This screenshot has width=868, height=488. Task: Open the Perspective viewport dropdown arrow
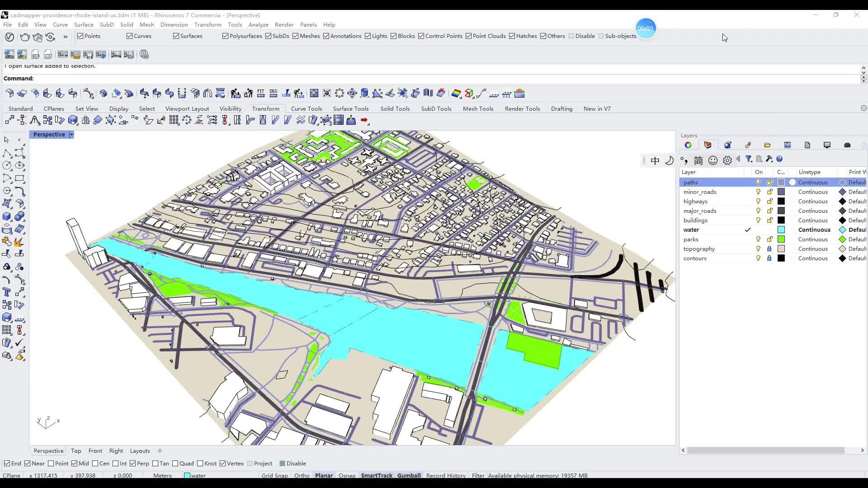[71, 135]
